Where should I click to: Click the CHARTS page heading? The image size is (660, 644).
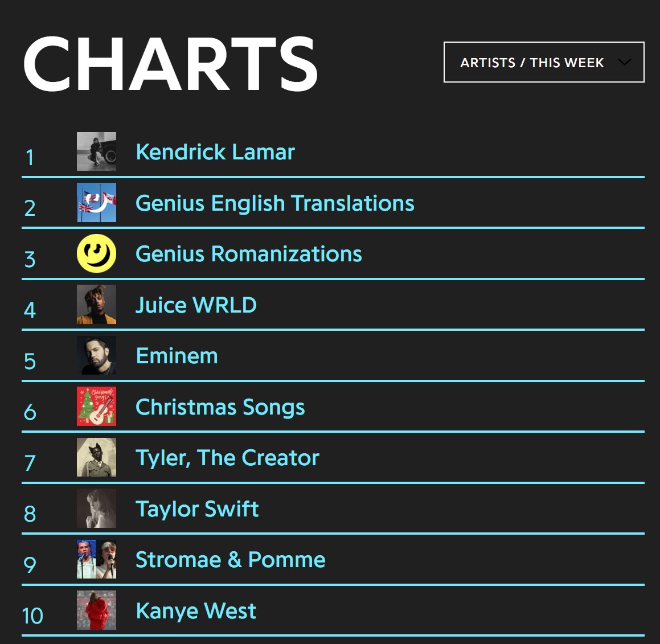click(171, 64)
